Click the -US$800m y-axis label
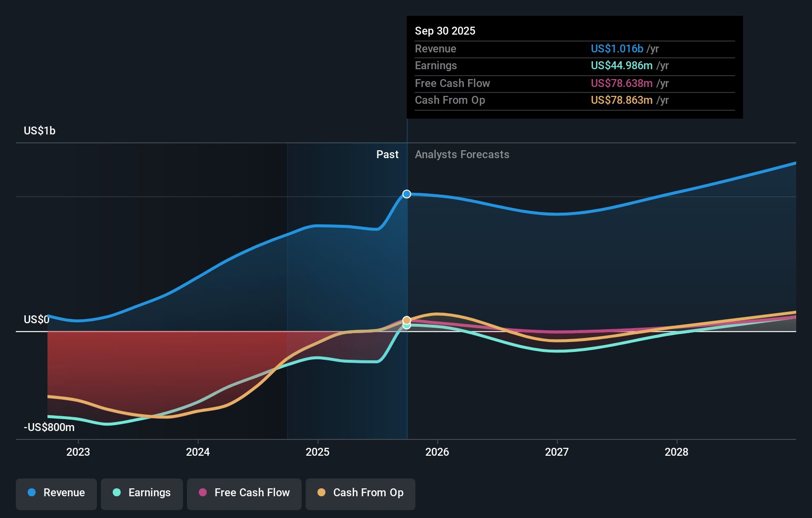Viewport: 812px width, 518px height. point(49,428)
